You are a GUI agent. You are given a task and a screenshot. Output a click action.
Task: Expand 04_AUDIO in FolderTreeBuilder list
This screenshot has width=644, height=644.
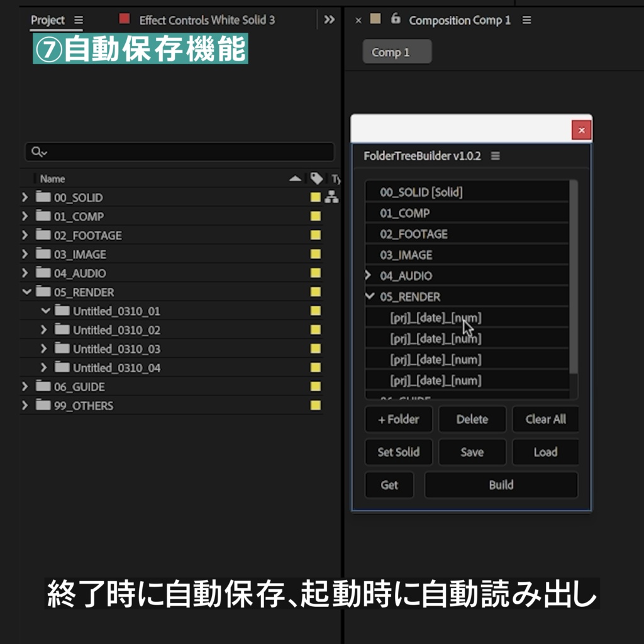tap(367, 275)
